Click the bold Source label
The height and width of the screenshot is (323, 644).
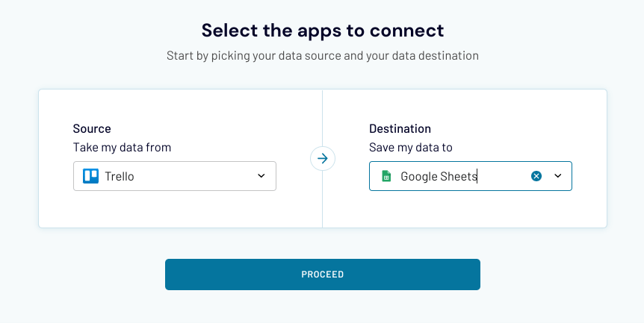click(x=92, y=128)
